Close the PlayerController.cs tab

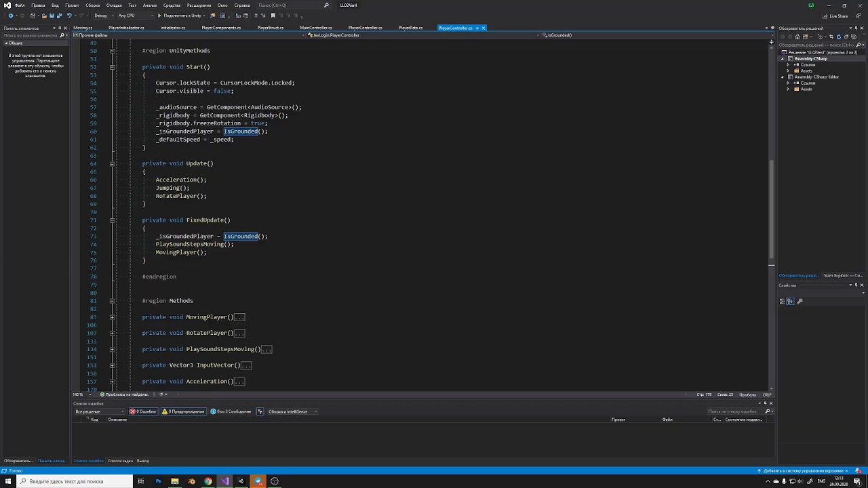click(x=484, y=28)
